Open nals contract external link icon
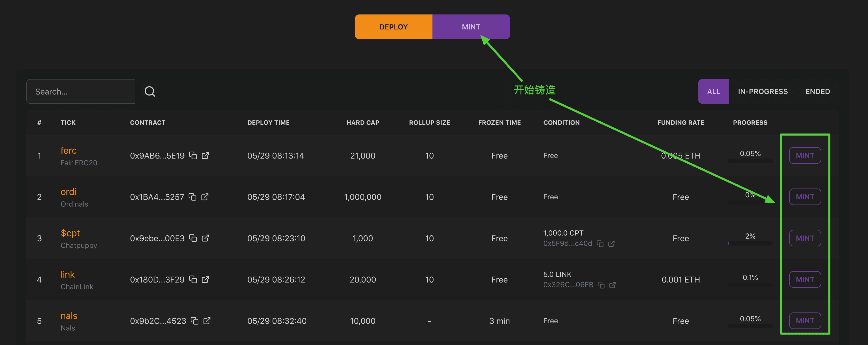Image resolution: width=868 pixels, height=345 pixels. click(x=207, y=321)
